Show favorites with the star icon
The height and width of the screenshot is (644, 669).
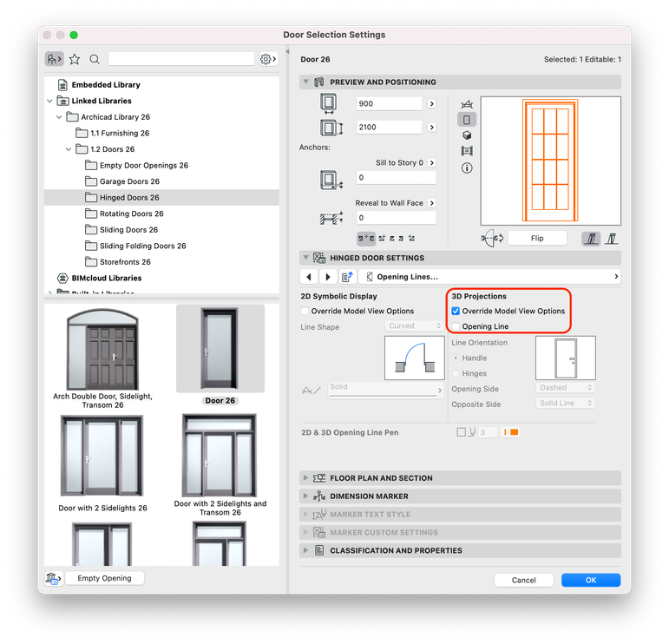[x=75, y=59]
